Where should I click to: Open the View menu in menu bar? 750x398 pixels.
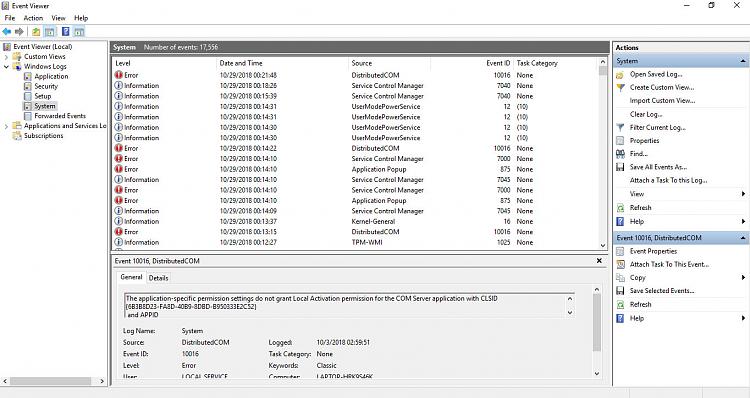tap(58, 18)
